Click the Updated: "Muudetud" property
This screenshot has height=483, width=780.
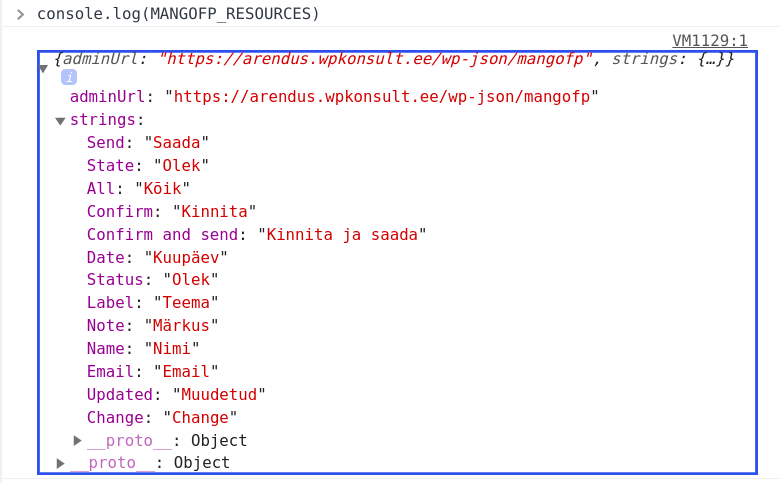click(176, 395)
